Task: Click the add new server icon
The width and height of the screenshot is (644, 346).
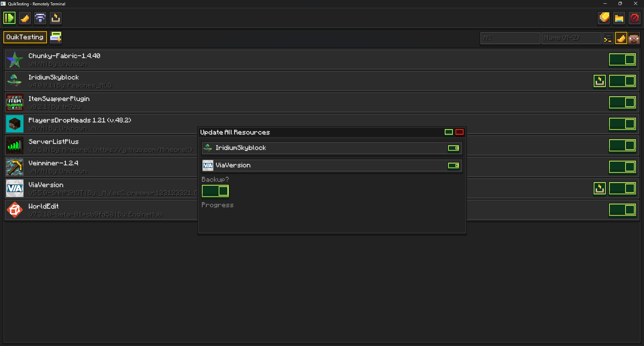Action: pyautogui.click(x=56, y=37)
